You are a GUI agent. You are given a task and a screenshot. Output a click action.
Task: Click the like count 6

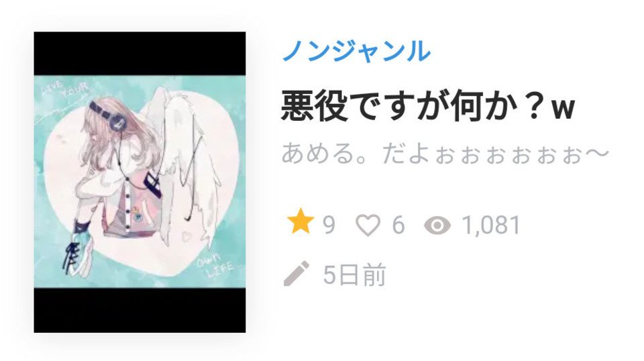click(398, 225)
